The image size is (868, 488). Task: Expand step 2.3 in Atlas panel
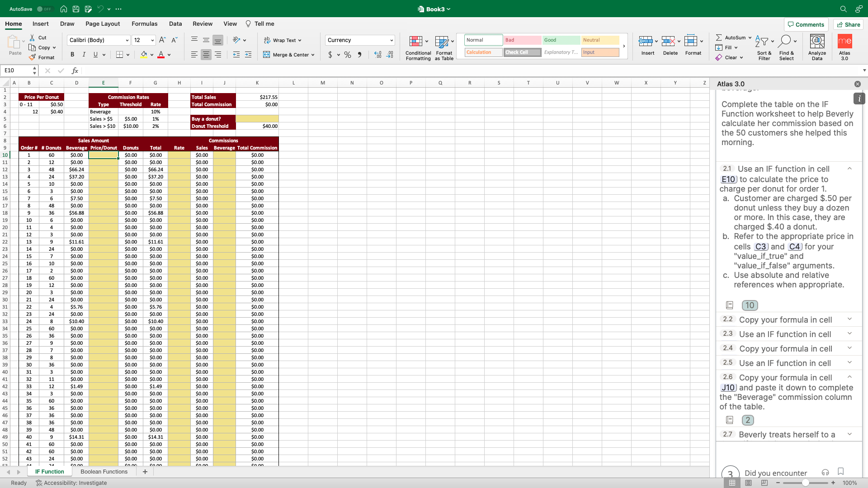tap(849, 334)
